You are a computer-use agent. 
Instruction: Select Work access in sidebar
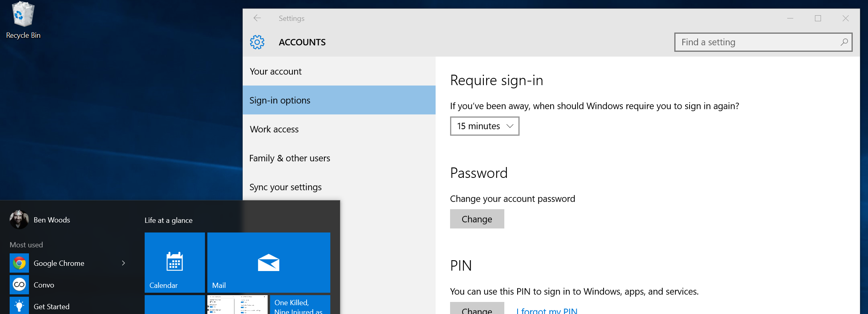click(274, 129)
